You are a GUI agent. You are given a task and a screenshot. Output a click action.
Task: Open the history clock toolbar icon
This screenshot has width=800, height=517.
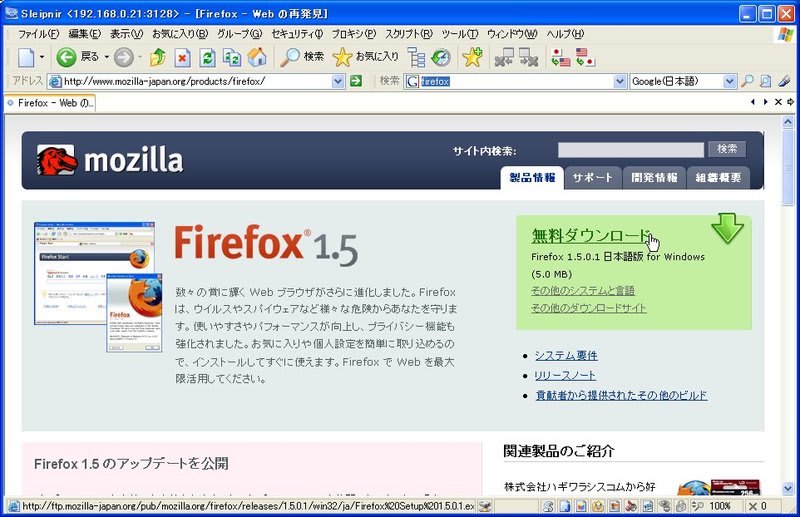pyautogui.click(x=441, y=58)
